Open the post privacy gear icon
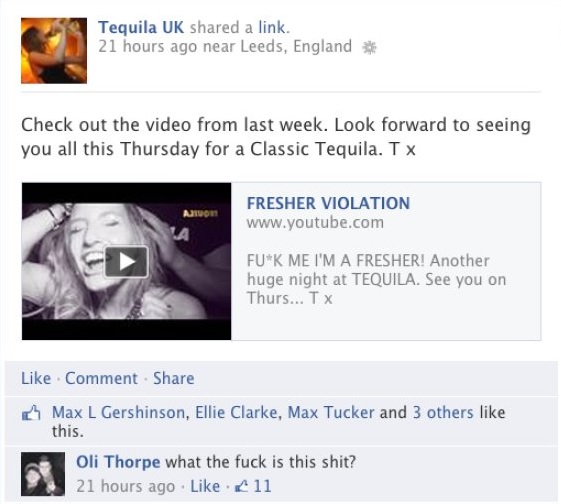This screenshot has height=504, width=561. coord(370,47)
